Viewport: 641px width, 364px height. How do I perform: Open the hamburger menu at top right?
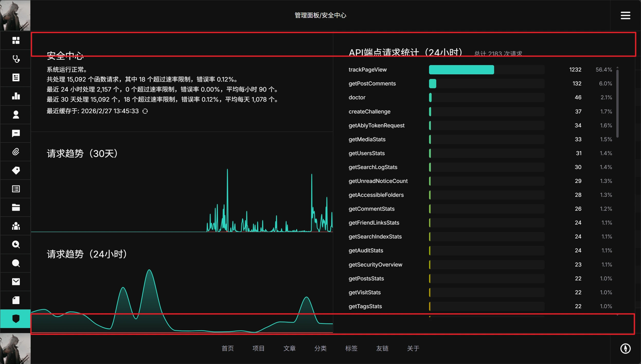pos(625,15)
